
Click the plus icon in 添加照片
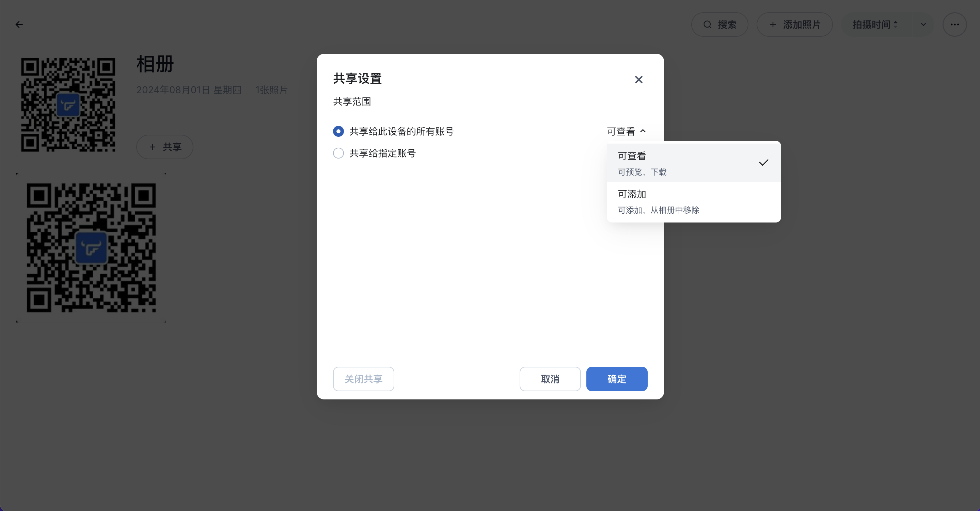pyautogui.click(x=773, y=25)
